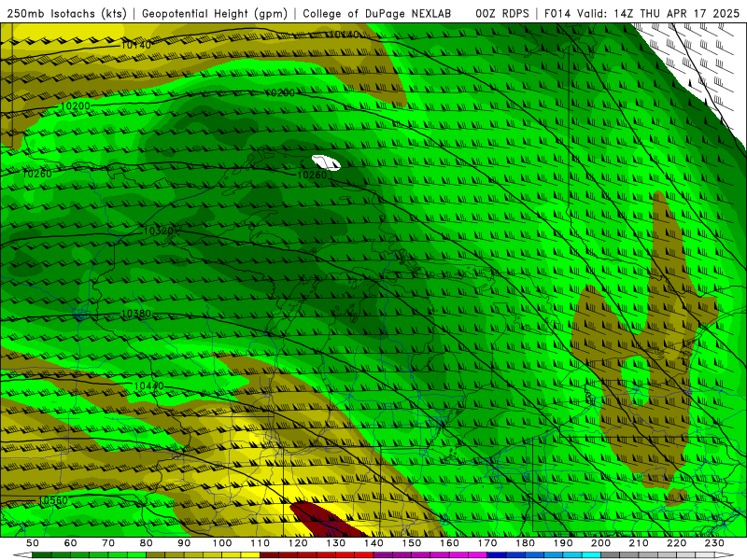Click the magenta swatch below 170 on colorbar
This screenshot has height=560, width=747.
tap(478, 555)
